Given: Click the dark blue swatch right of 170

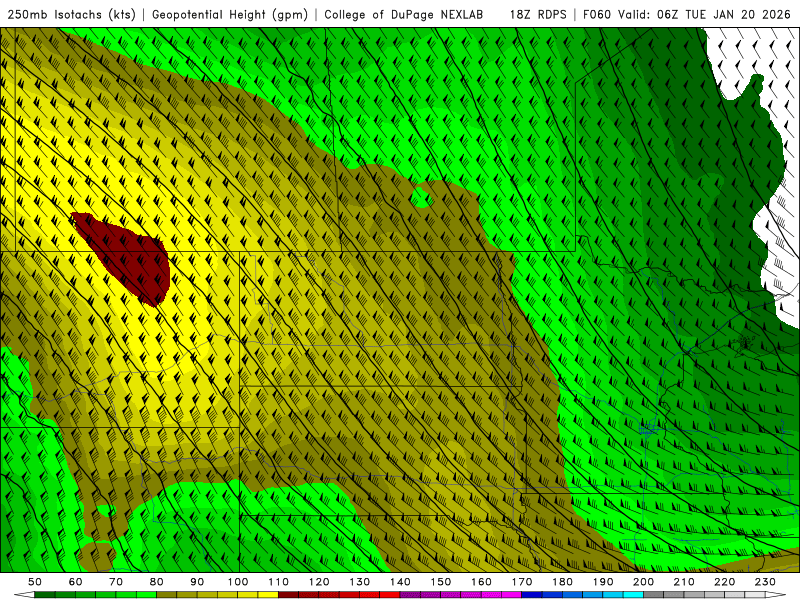Looking at the screenshot, I should point(532,595).
